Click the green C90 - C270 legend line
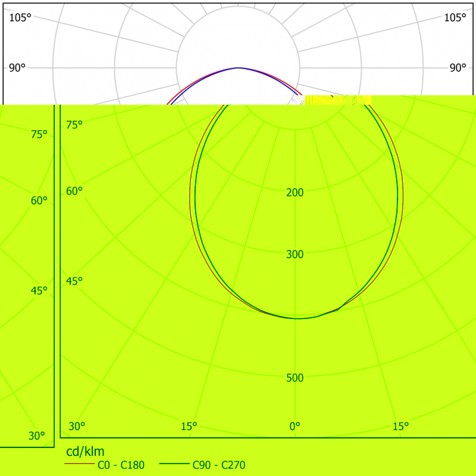Image resolution: width=476 pixels, height=476 pixels. pos(174,465)
